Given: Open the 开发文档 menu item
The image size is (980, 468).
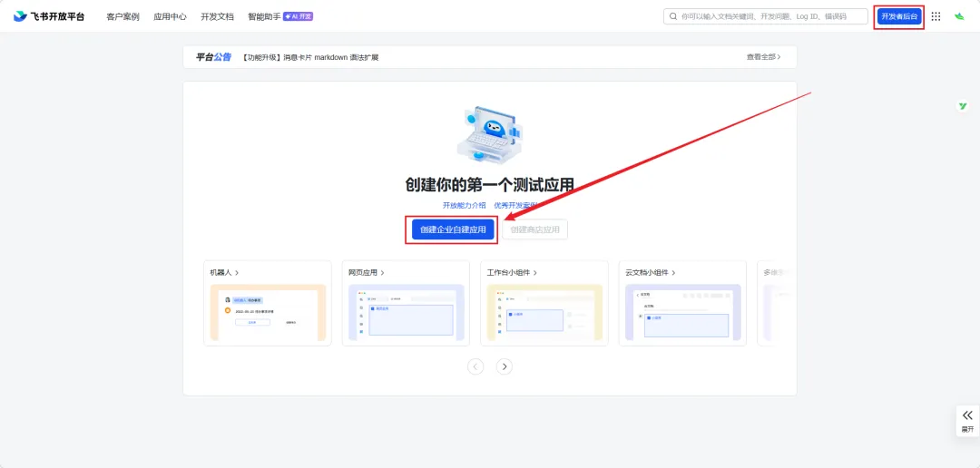Looking at the screenshot, I should click(x=217, y=17).
